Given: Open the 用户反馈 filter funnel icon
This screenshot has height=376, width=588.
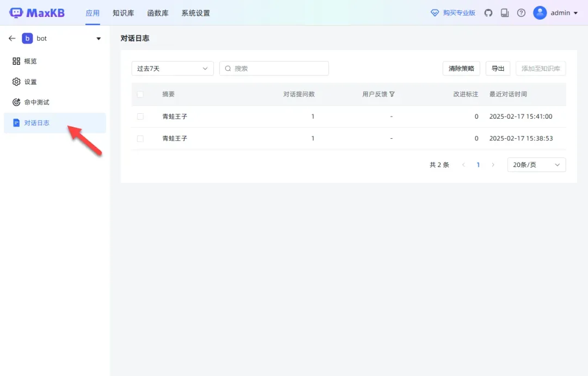Looking at the screenshot, I should (392, 94).
